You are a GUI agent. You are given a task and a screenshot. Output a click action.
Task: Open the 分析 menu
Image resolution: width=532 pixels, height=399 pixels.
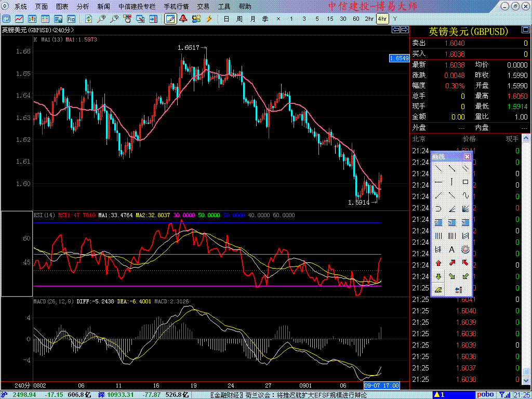pos(83,7)
